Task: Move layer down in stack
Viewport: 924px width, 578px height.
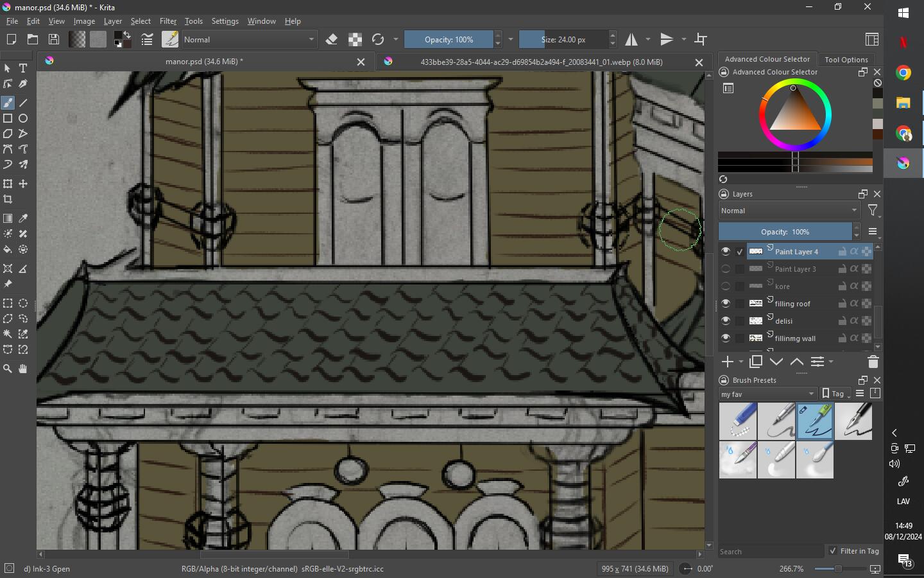Action: [x=776, y=362]
